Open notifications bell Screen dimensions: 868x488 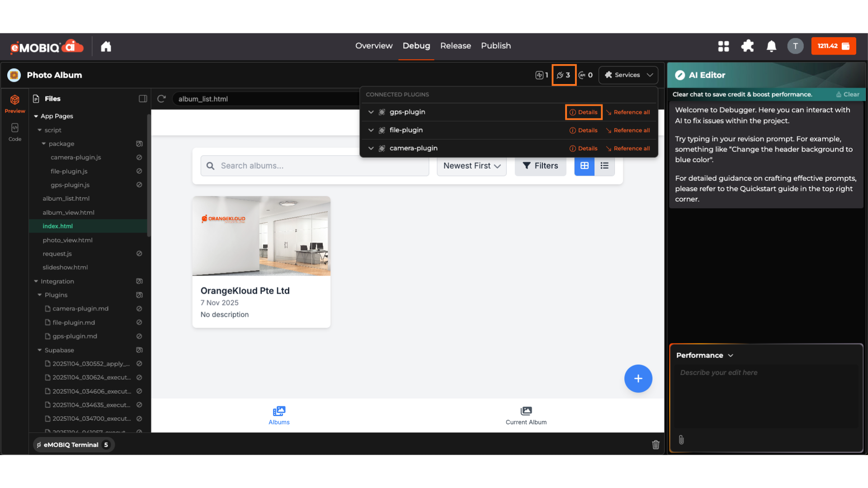771,46
